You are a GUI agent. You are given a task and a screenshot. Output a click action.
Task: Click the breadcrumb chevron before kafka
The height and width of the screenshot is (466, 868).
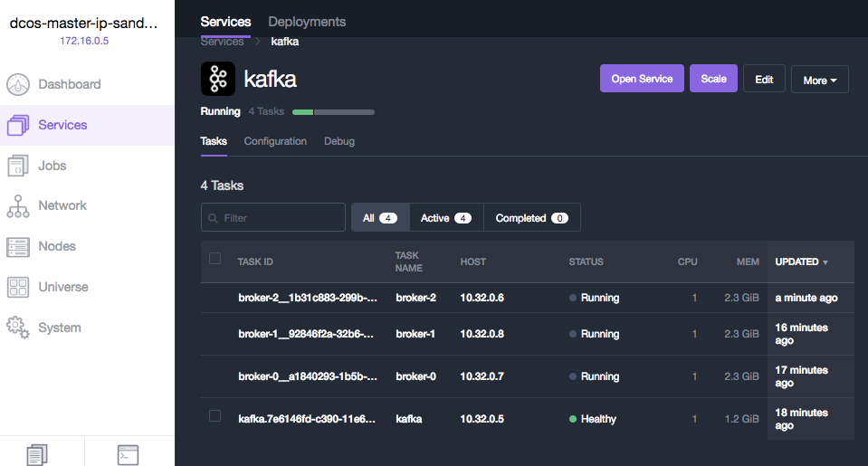click(x=257, y=42)
